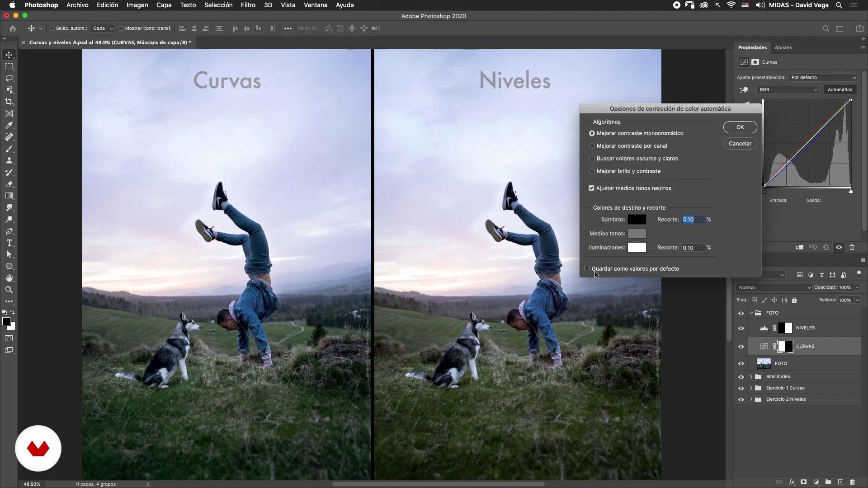Delete layer trash icon in Layers panel
The width and height of the screenshot is (868, 488).
pos(853,482)
